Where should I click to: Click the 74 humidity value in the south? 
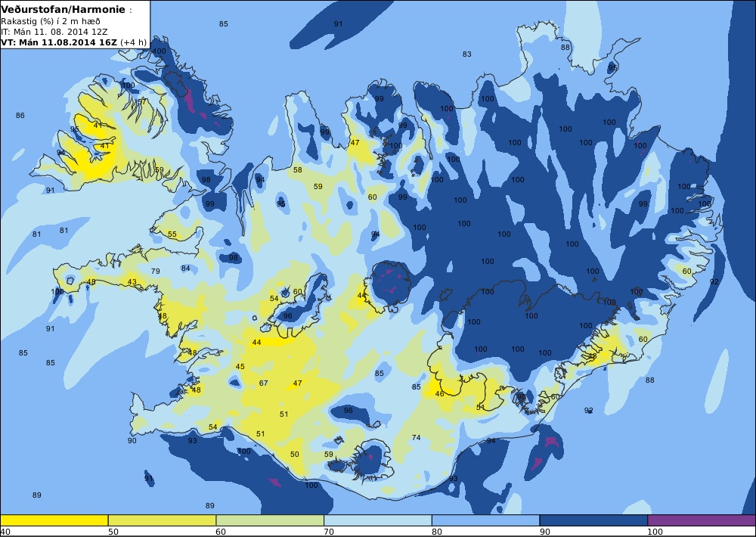pos(416,438)
